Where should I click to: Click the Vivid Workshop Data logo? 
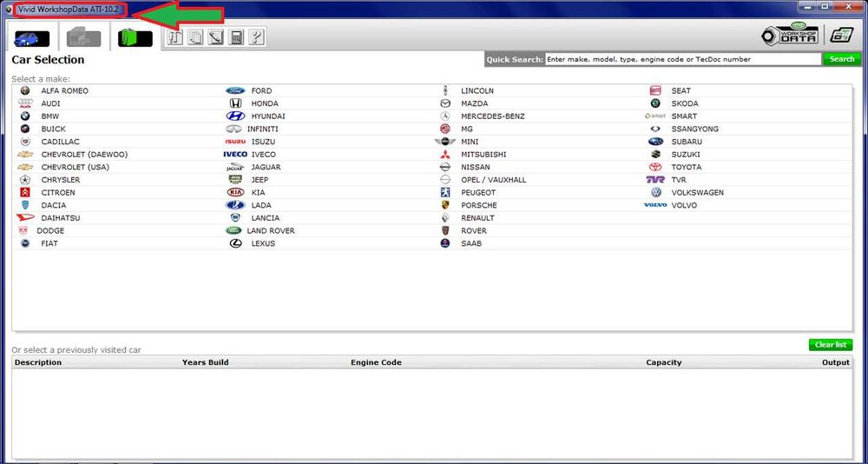click(x=790, y=34)
